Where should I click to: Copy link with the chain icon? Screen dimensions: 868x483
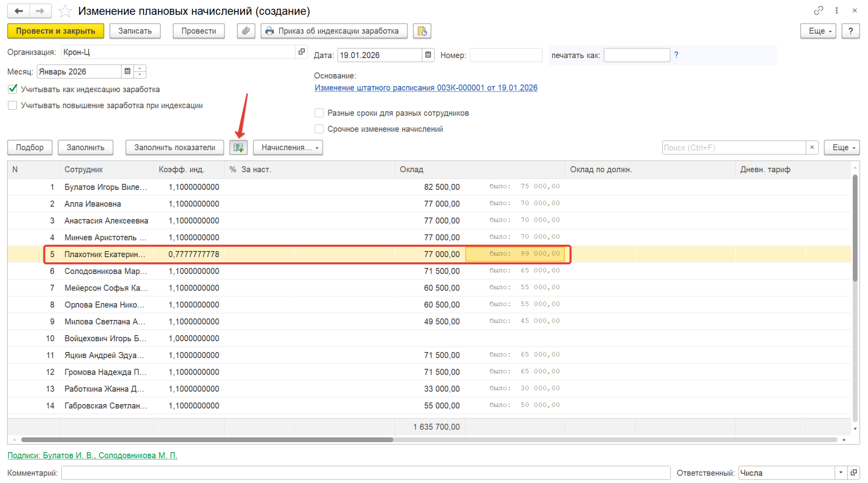pos(818,10)
